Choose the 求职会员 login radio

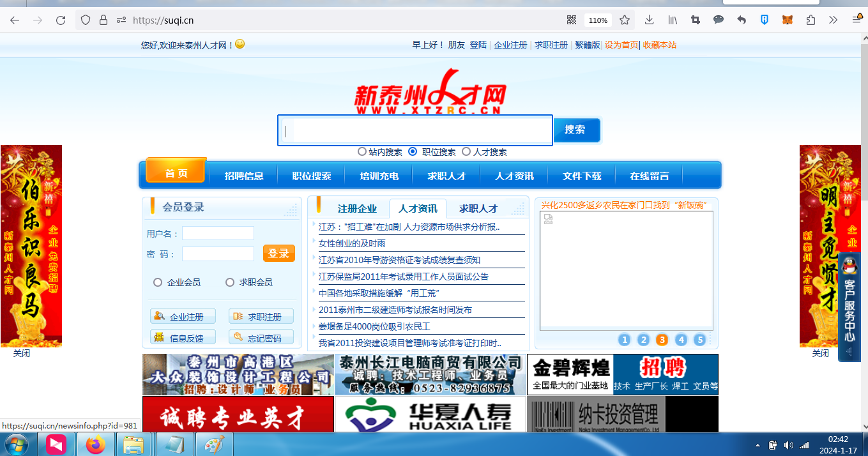(x=230, y=282)
